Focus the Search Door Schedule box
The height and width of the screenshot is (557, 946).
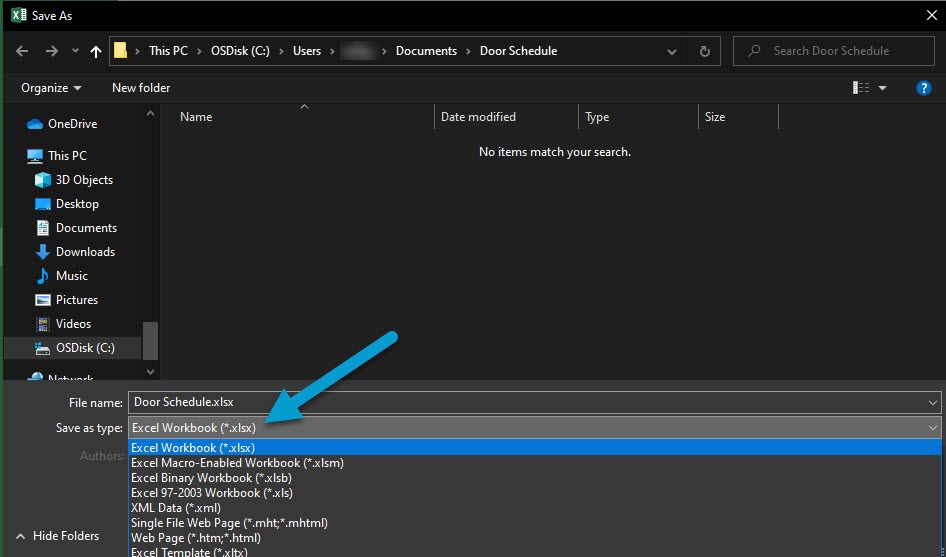click(x=834, y=51)
